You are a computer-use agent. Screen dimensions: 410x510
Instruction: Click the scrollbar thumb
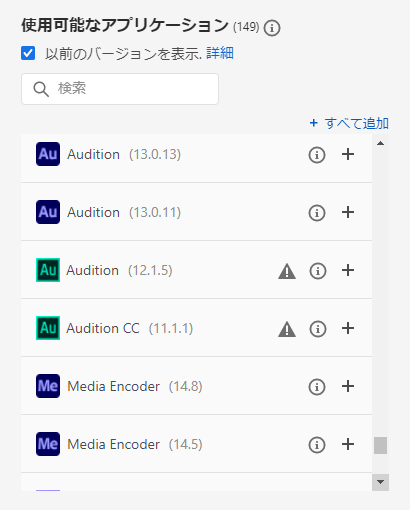[380, 445]
